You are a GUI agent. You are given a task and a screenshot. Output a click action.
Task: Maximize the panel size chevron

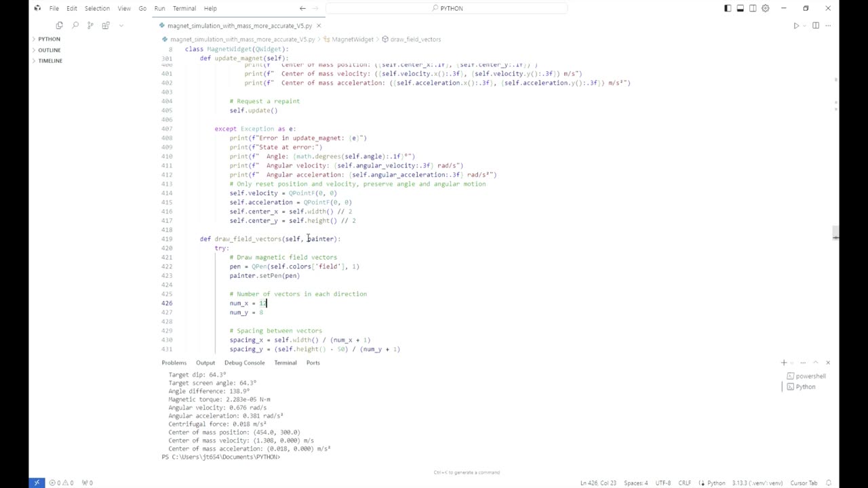point(816,363)
